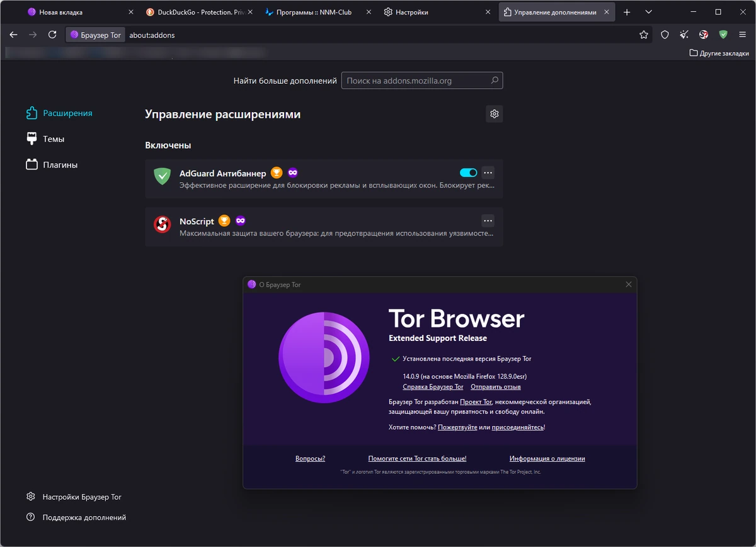Click NoScript private browsing mask badge
The image size is (756, 547).
pyautogui.click(x=241, y=221)
